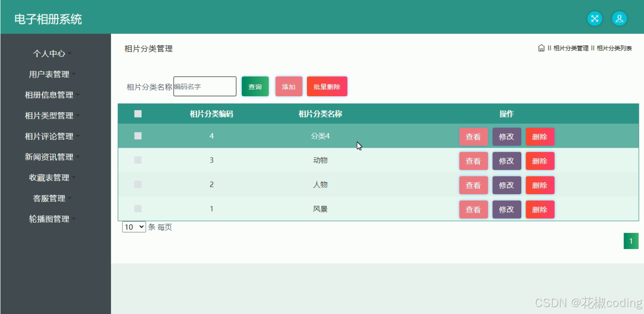Image resolution: width=644 pixels, height=314 pixels.
Task: Click the 相片分类管理 breadcrumb link
Action: [571, 48]
